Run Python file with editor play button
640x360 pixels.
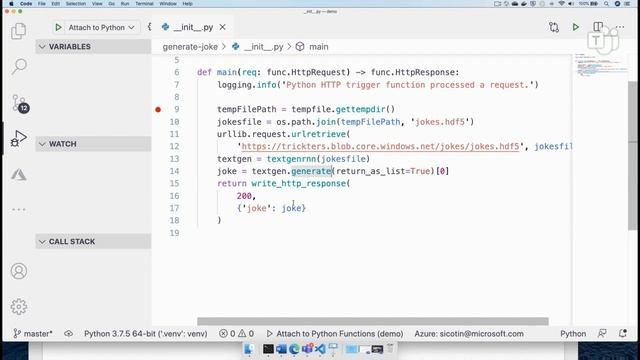tap(576, 27)
